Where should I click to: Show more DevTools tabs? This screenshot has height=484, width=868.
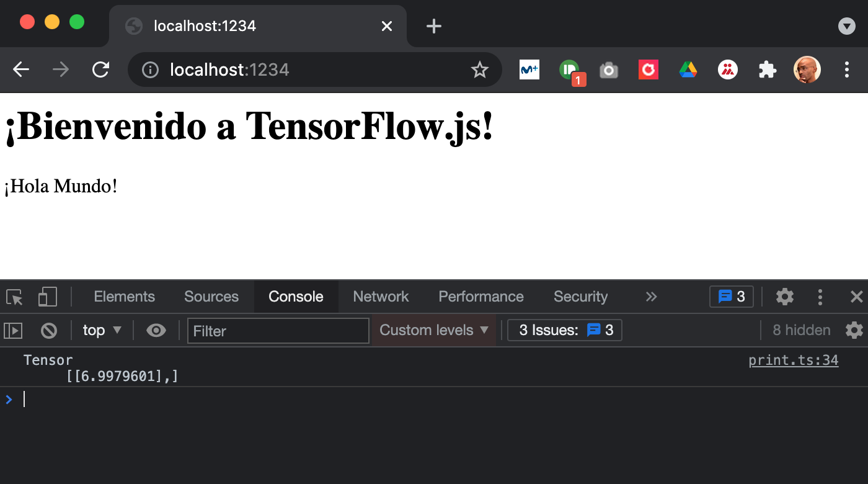pyautogui.click(x=651, y=297)
